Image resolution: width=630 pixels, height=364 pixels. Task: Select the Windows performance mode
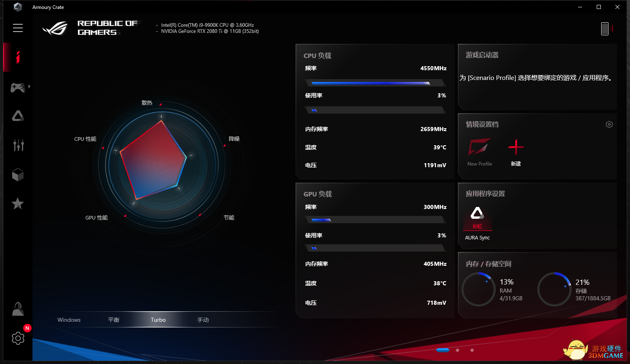click(69, 320)
